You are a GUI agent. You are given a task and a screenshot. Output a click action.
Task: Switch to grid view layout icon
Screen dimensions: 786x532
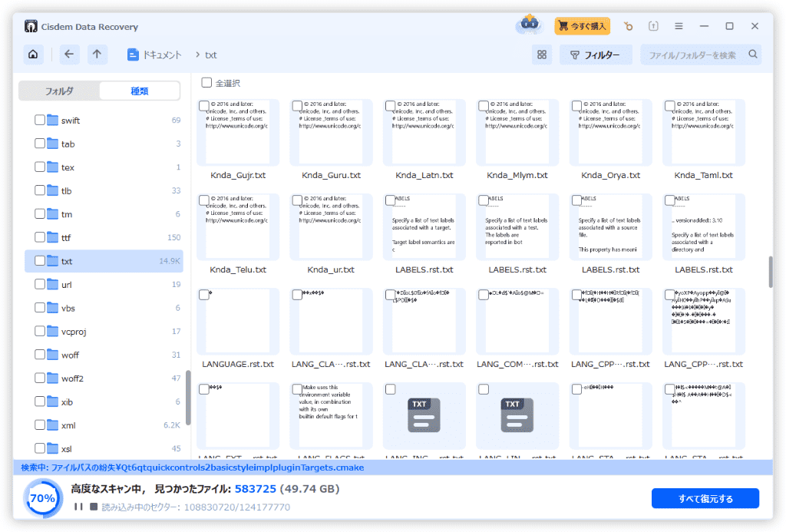542,55
